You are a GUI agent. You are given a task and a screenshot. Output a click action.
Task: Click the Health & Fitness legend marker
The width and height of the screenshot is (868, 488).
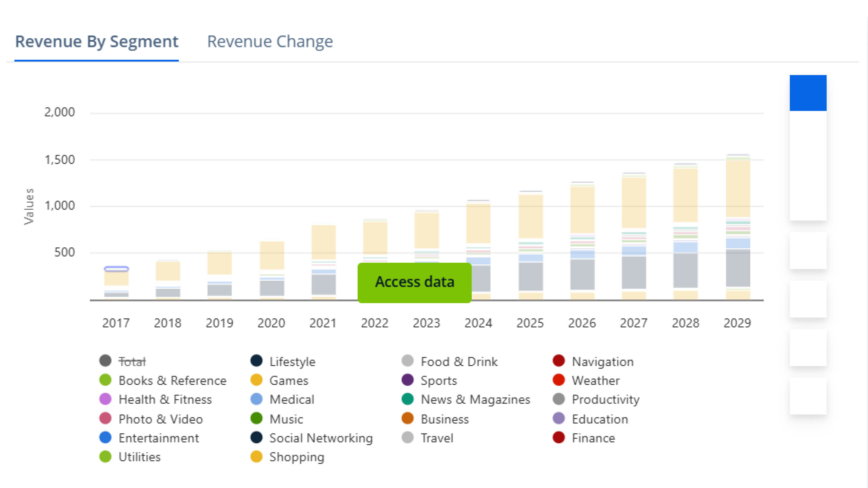105,399
